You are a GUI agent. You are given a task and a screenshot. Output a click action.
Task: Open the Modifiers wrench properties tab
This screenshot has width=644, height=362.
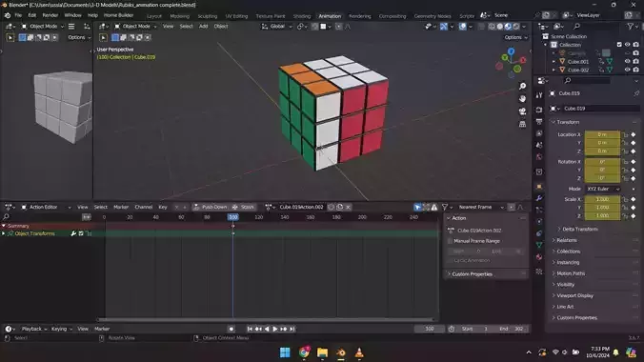click(x=539, y=198)
